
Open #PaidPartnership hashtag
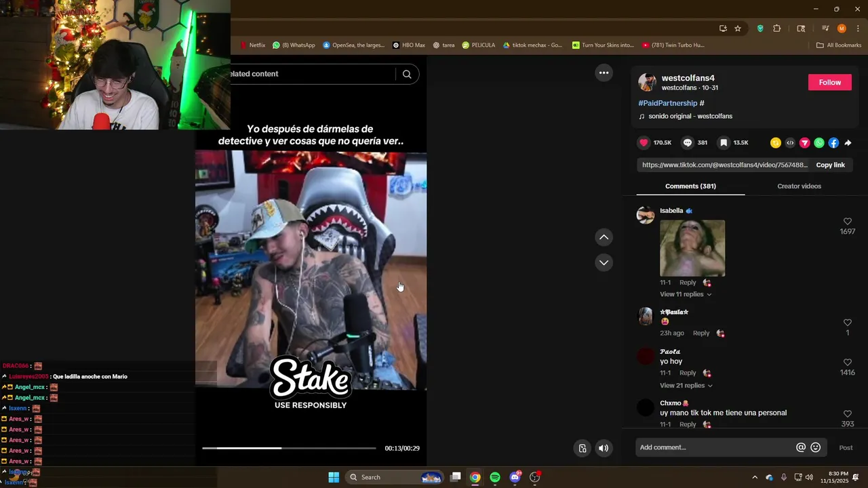click(x=667, y=103)
